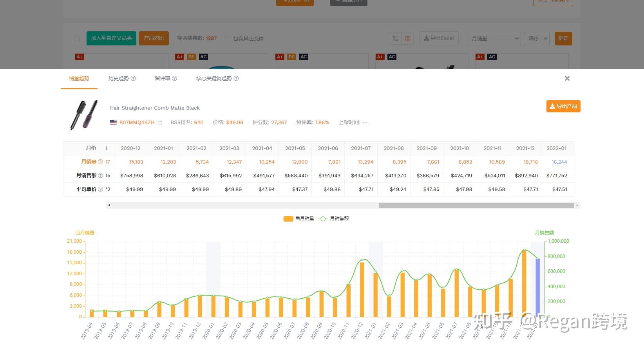Viewport: 644px width, 350px height.
Task: Open the 历史趋势 tab
Action: [119, 78]
